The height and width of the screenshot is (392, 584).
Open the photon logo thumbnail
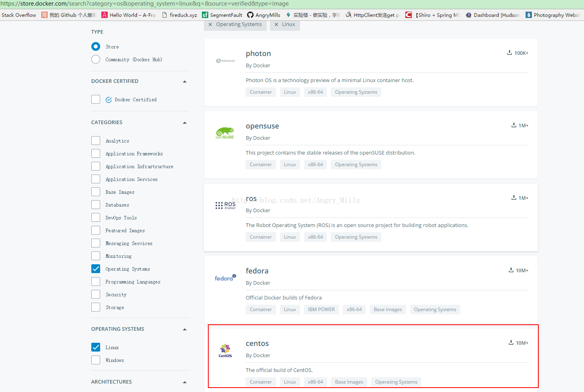pyautogui.click(x=226, y=61)
